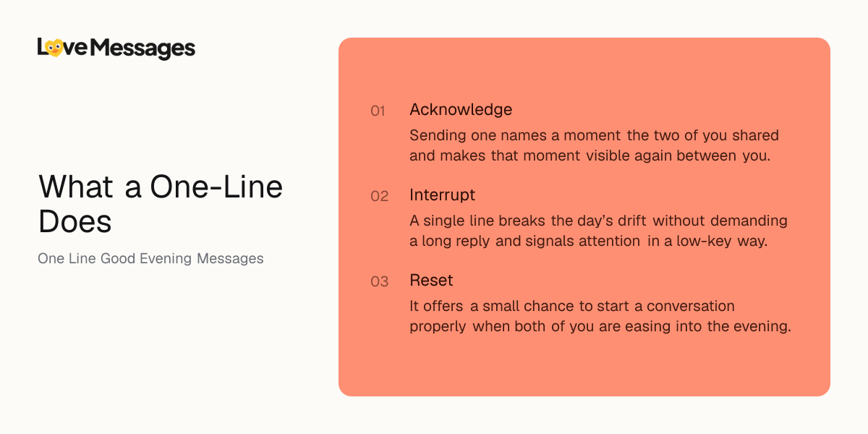
Task: Select step number 01
Action: pyautogui.click(x=378, y=111)
